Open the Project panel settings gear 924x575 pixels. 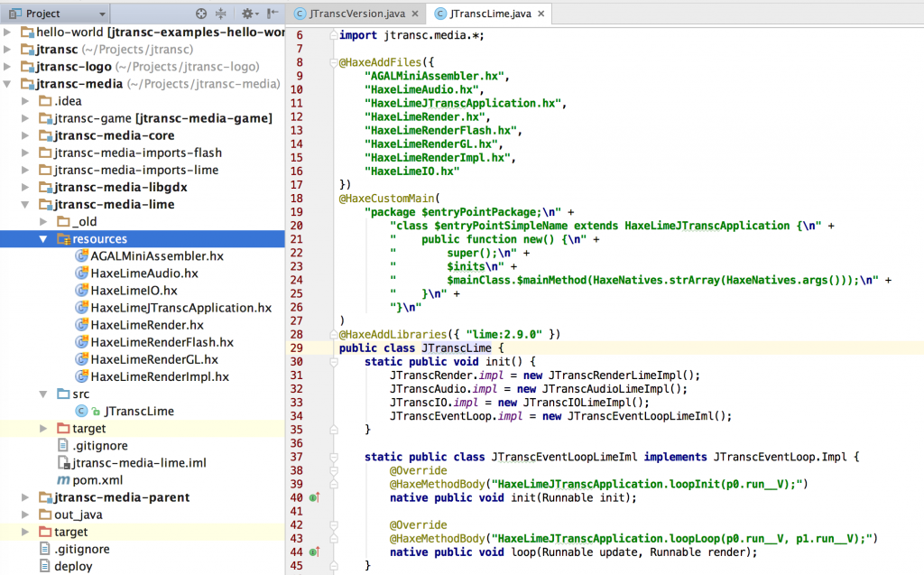click(248, 14)
